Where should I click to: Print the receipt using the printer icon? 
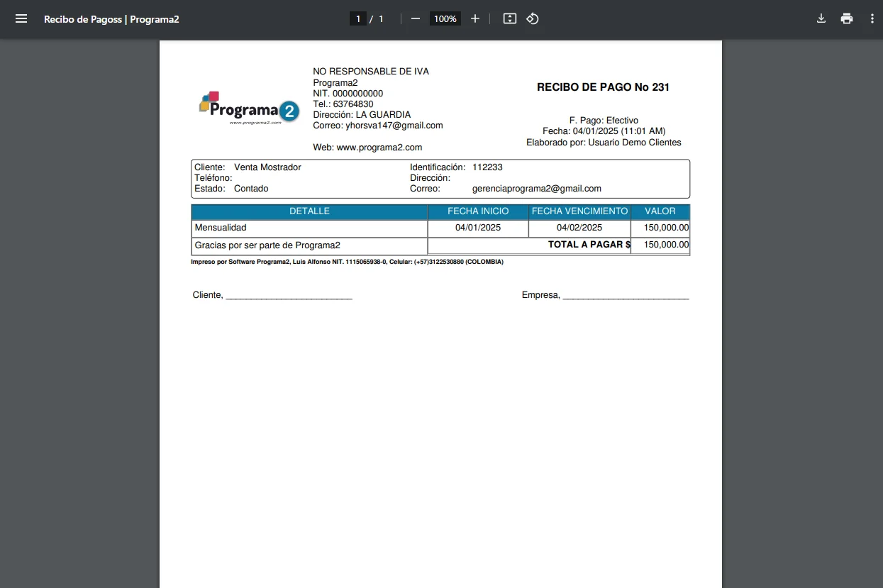tap(847, 19)
